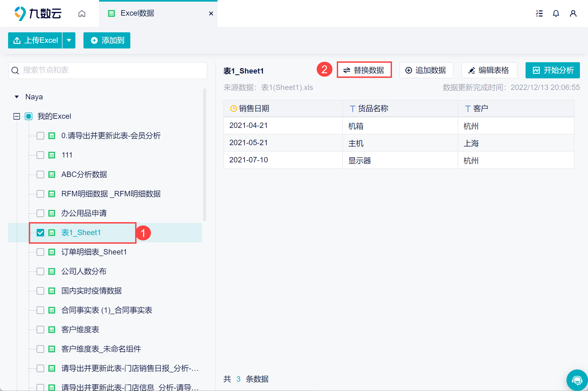Click the 货品名称 text type icon
Viewport: 588px width, 391px height.
click(352, 109)
